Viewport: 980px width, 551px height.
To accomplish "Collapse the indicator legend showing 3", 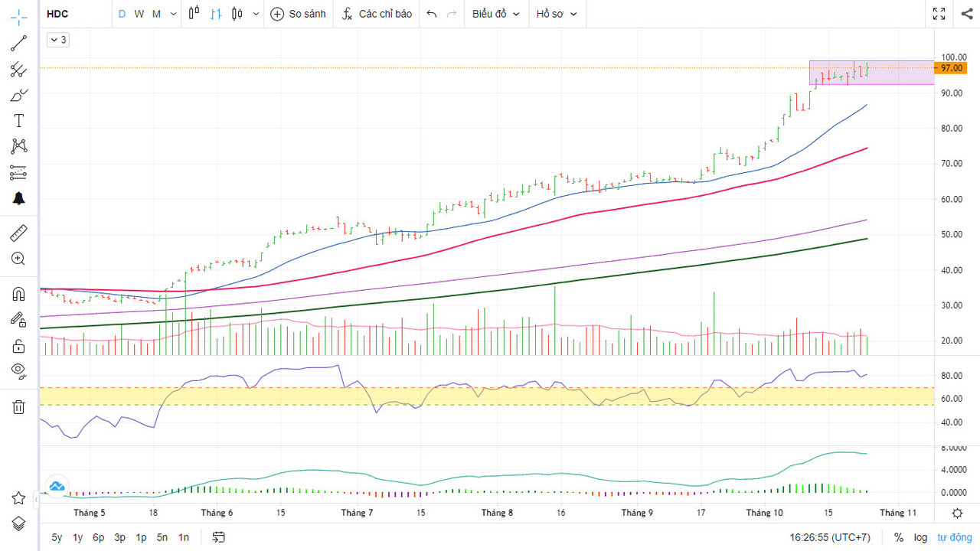I will (x=58, y=40).
